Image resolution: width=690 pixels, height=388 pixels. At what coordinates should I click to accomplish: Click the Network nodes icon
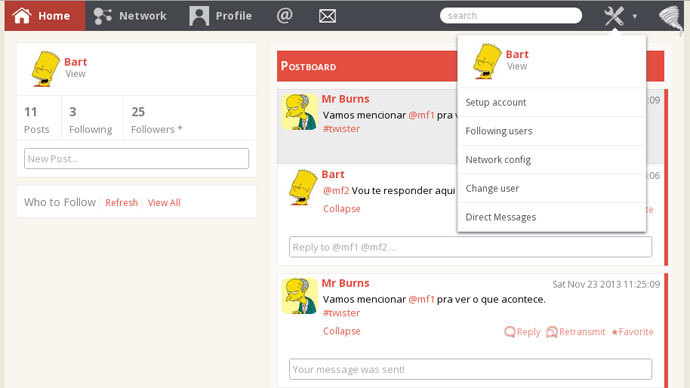point(103,16)
